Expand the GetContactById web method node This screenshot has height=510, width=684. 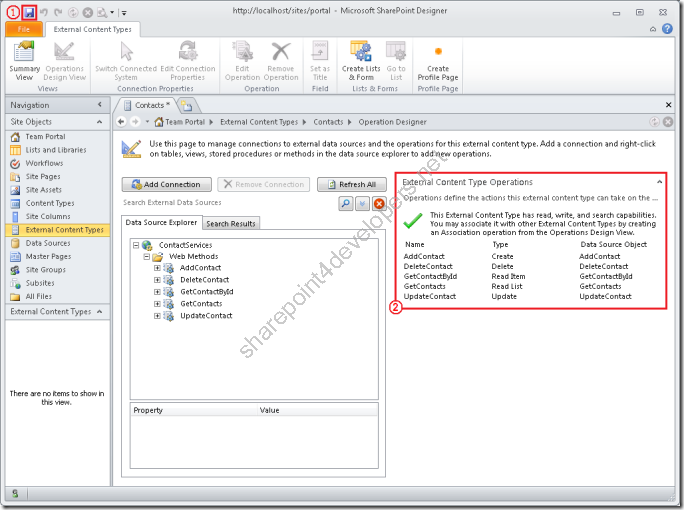[157, 291]
